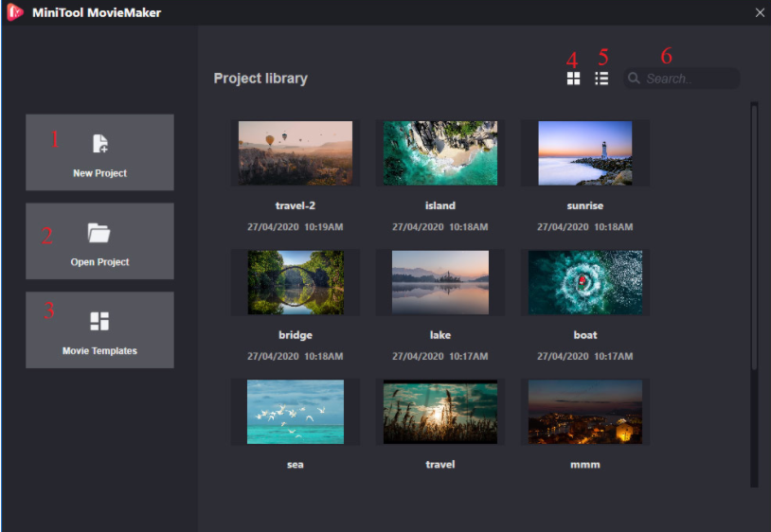This screenshot has height=532, width=771.
Task: Open the bridge project thumbnail
Action: [x=296, y=282]
